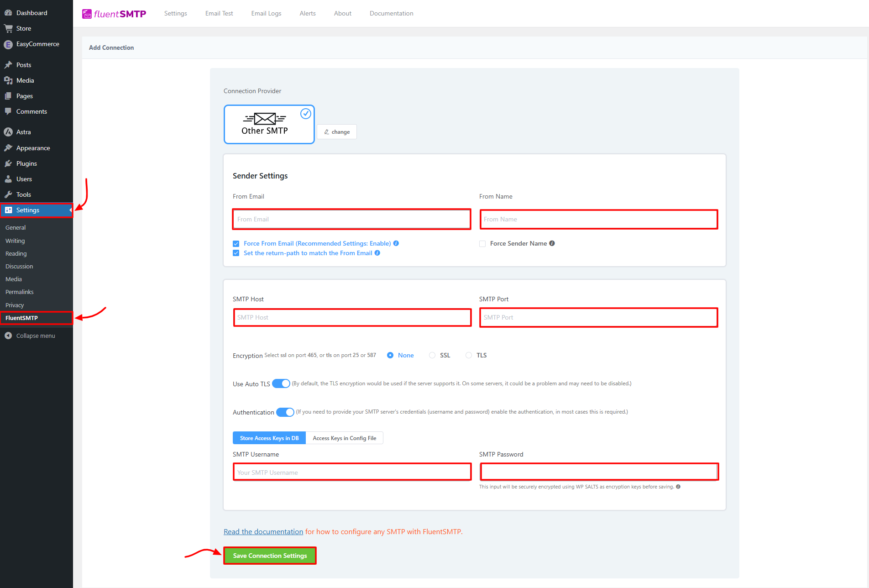Screen dimensions: 869x588
Task: Click the Comments bubble icon
Action: coord(8,111)
